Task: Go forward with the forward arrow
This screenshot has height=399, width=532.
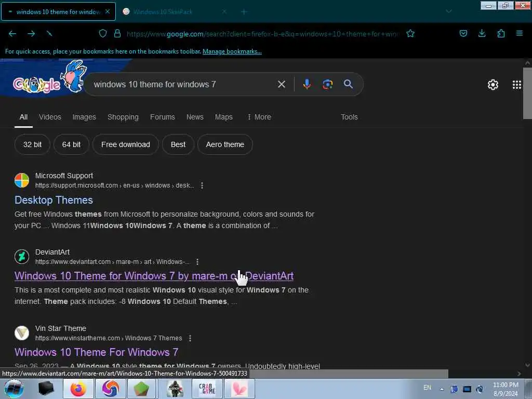Action: pyautogui.click(x=31, y=33)
